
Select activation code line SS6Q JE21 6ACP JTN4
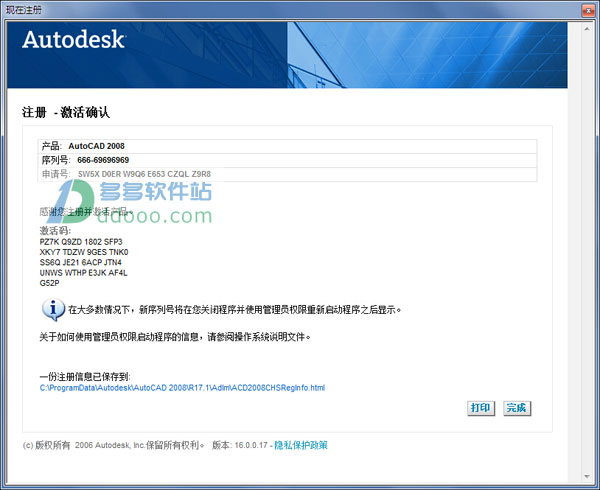click(x=81, y=262)
